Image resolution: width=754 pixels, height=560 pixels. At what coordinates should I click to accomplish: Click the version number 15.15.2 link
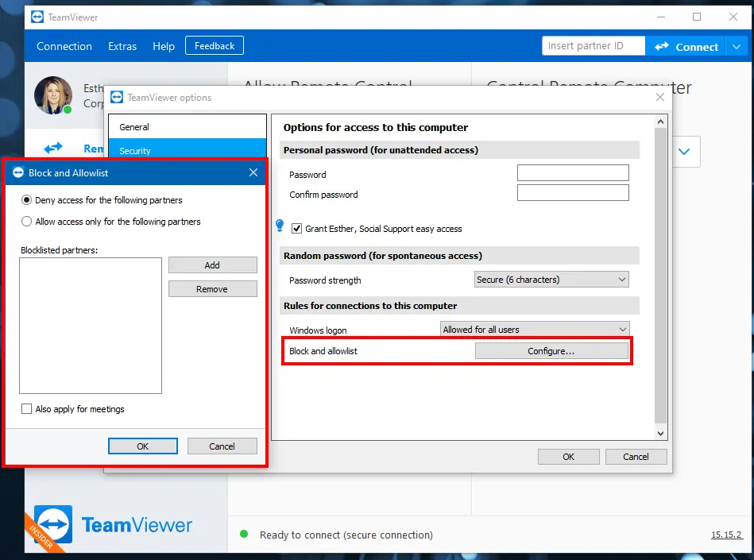pos(726,535)
